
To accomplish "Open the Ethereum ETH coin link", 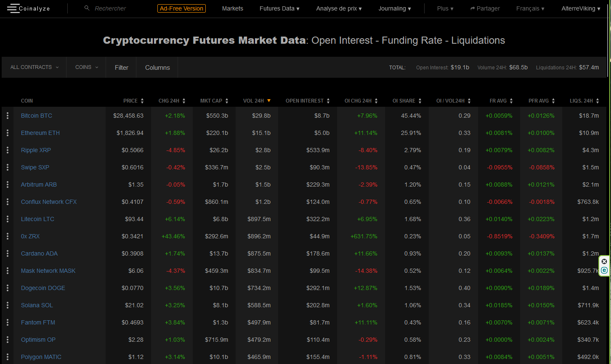I will tap(40, 133).
